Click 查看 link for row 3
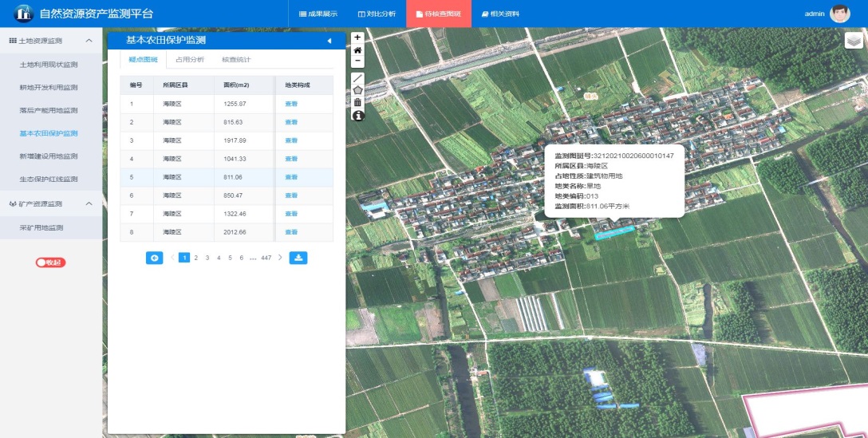 click(x=291, y=140)
